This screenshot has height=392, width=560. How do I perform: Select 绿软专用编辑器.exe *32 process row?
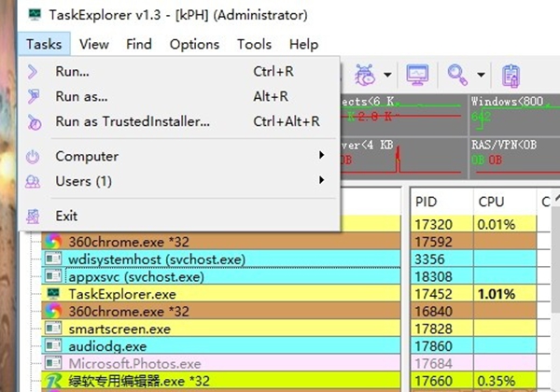(220, 381)
